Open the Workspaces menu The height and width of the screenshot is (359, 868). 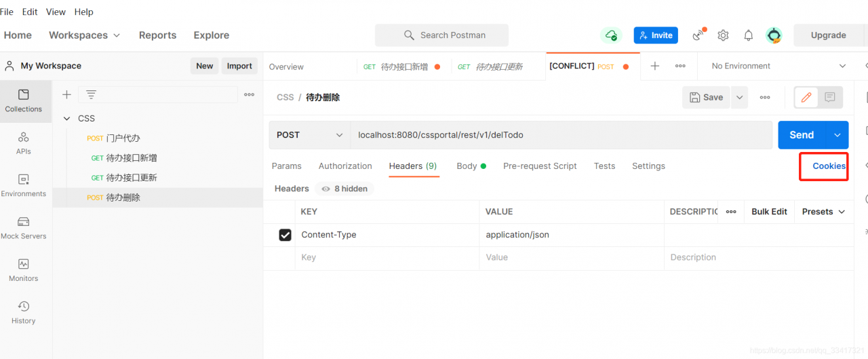(84, 35)
